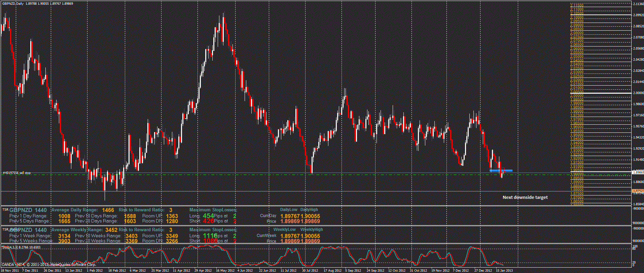This screenshot has height=273, width=644.
Task: Select the 'Next downside target' text label
Action: (525, 198)
